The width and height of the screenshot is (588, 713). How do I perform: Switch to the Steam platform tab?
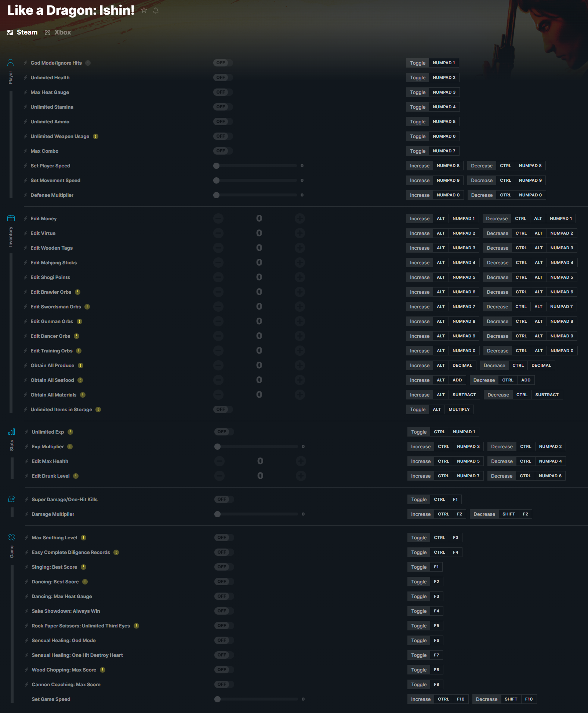22,32
